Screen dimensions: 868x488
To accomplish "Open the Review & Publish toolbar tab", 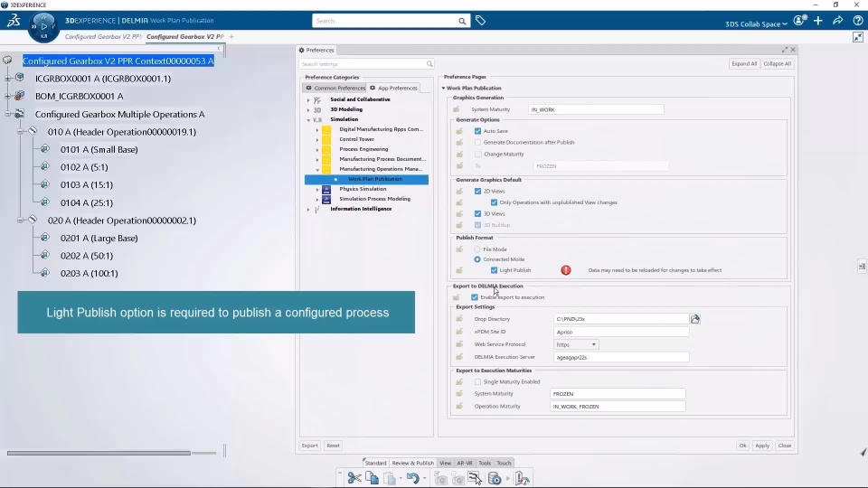I will [413, 463].
